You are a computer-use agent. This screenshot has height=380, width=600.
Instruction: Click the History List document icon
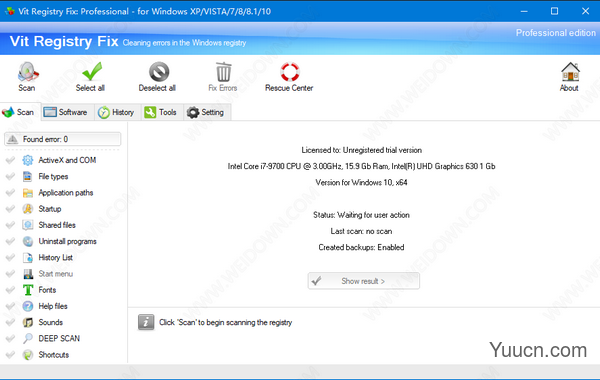(28, 258)
